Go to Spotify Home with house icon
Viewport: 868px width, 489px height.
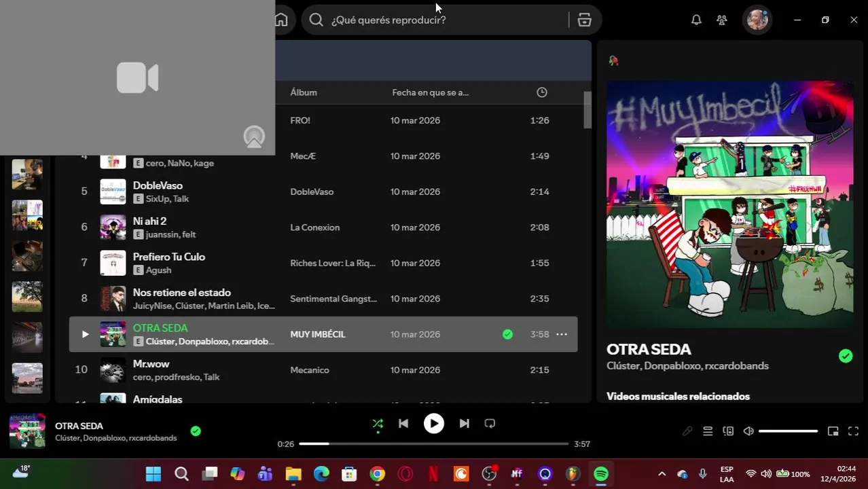281,20
